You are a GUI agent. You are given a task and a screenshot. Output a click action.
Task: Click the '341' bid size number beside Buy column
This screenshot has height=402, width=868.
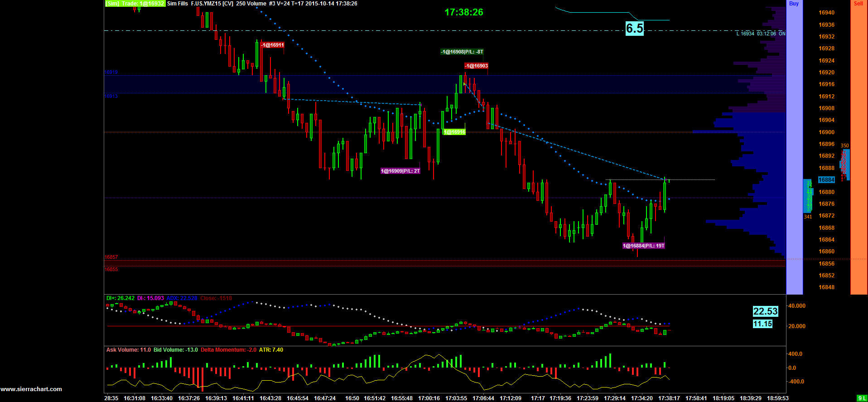[x=808, y=217]
